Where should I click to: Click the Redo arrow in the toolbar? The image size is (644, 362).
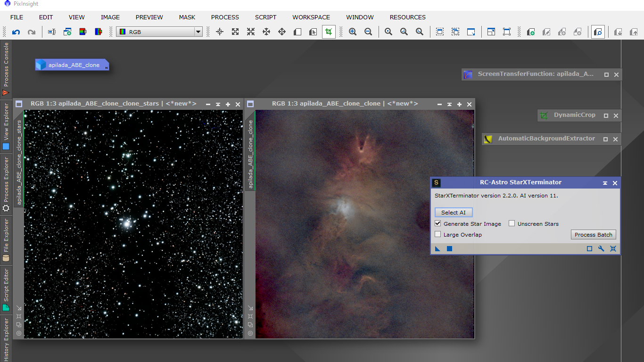coord(32,32)
